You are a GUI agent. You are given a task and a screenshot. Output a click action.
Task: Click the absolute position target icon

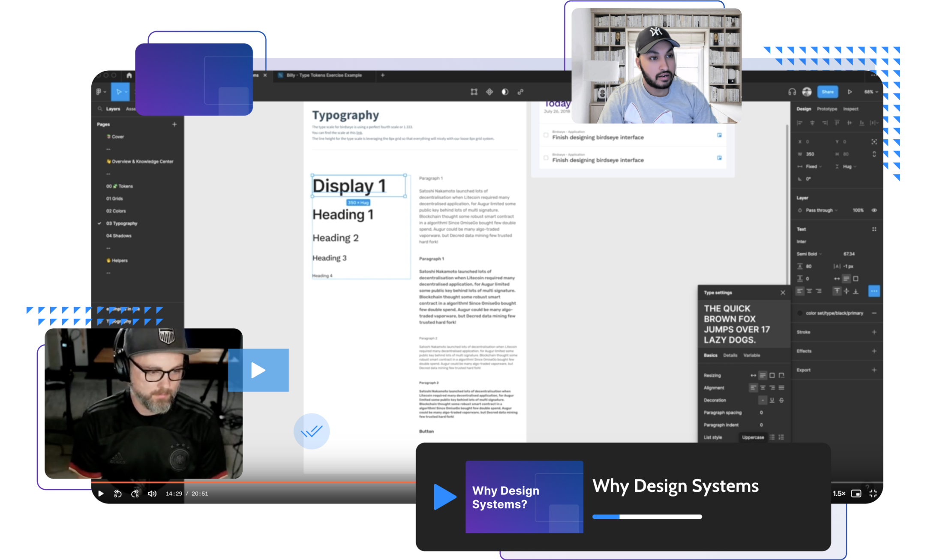click(874, 141)
